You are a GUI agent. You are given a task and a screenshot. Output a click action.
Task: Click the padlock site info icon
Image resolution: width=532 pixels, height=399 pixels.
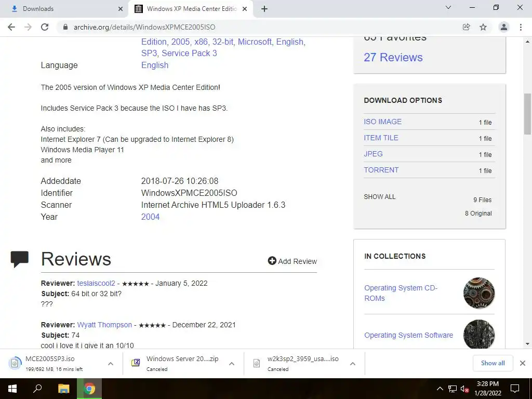pos(65,27)
